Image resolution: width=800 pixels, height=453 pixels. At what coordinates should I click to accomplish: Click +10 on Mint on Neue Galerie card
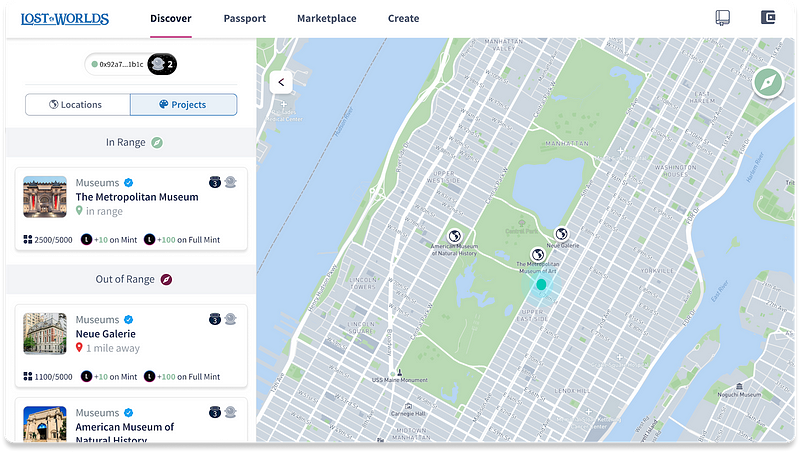tap(109, 377)
